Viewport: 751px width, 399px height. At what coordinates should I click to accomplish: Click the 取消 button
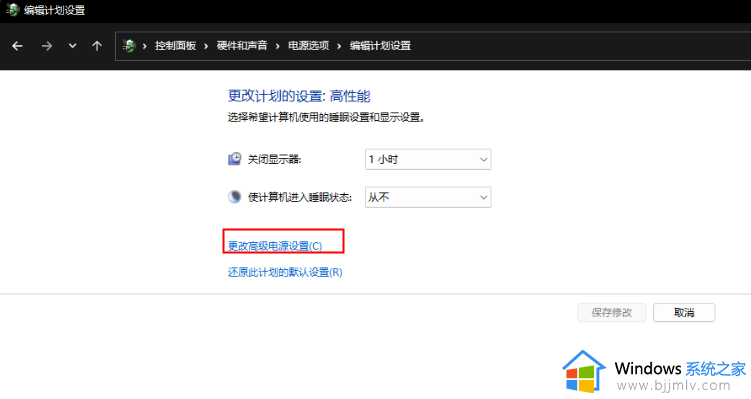(684, 313)
